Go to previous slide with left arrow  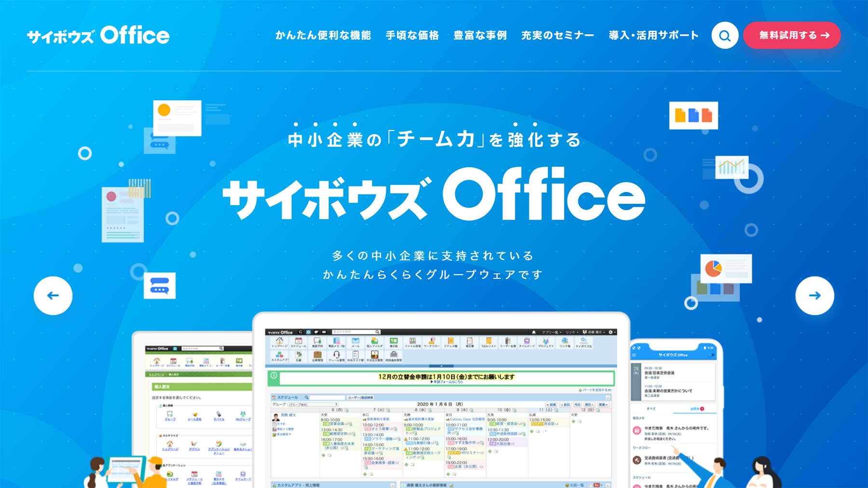coord(53,295)
